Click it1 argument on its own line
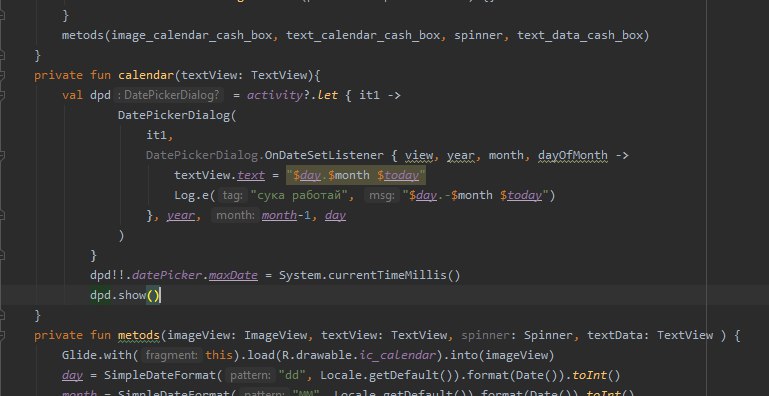Viewport: 769px width, 396px height. (x=156, y=135)
